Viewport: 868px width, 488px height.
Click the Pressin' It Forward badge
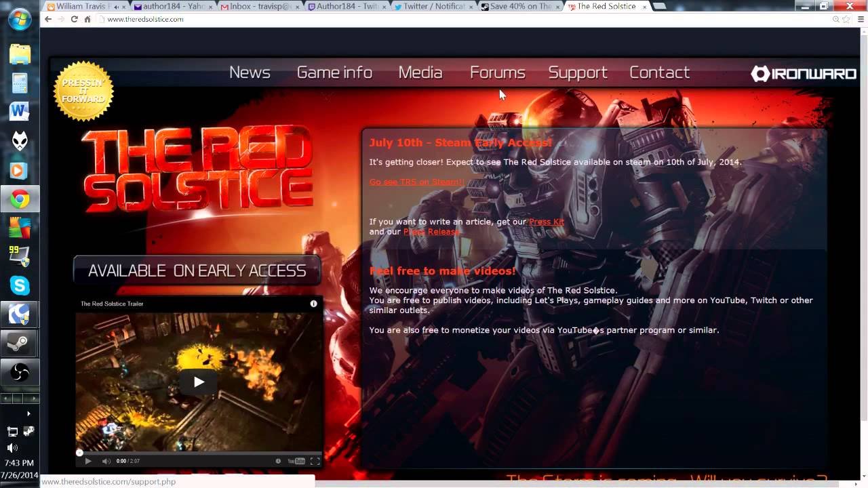(83, 91)
